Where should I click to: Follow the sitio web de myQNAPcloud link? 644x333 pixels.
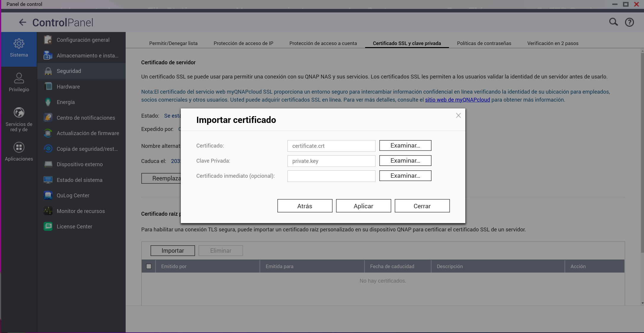click(457, 100)
